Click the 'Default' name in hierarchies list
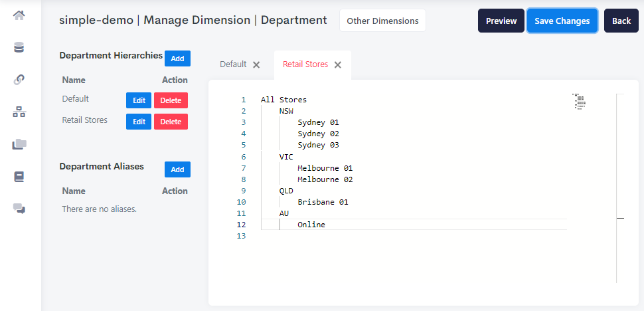The width and height of the screenshot is (644, 311). click(75, 99)
